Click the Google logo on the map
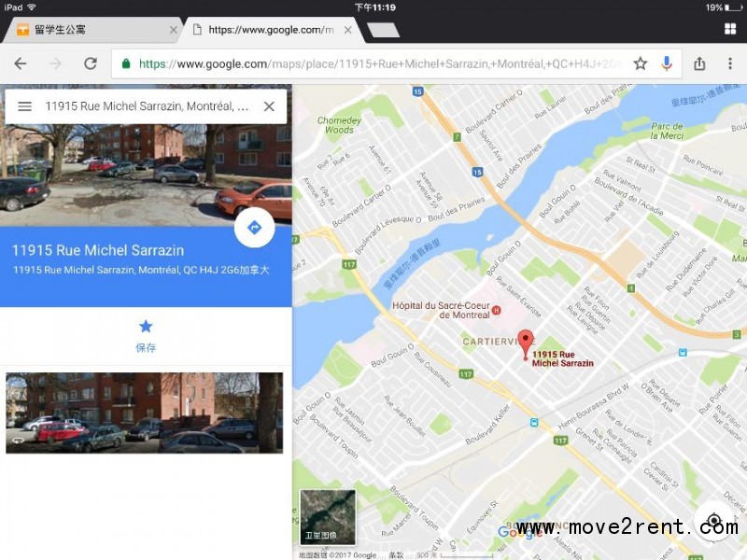This screenshot has width=747, height=560. [520, 532]
